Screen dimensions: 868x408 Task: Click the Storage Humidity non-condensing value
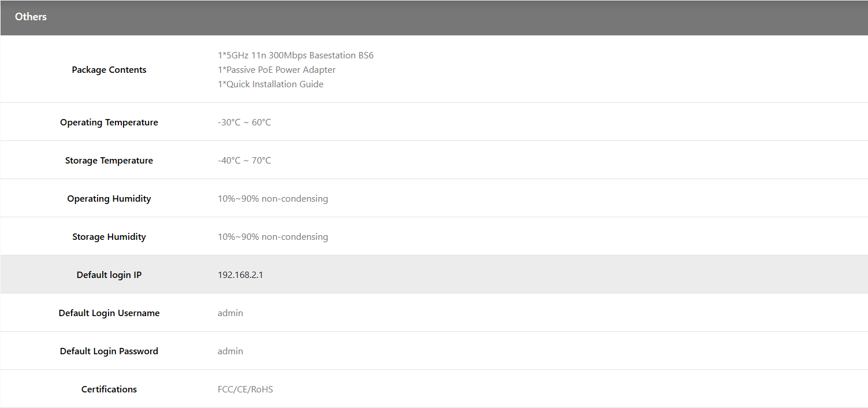[x=273, y=237]
